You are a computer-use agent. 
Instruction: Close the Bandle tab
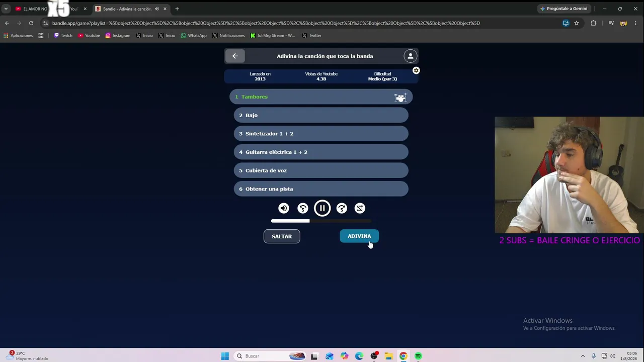tap(165, 9)
